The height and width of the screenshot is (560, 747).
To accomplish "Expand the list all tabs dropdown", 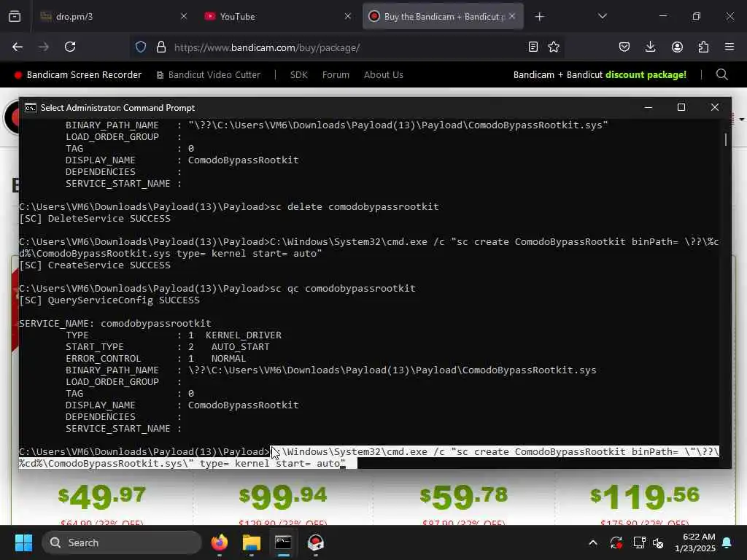I will (x=602, y=17).
